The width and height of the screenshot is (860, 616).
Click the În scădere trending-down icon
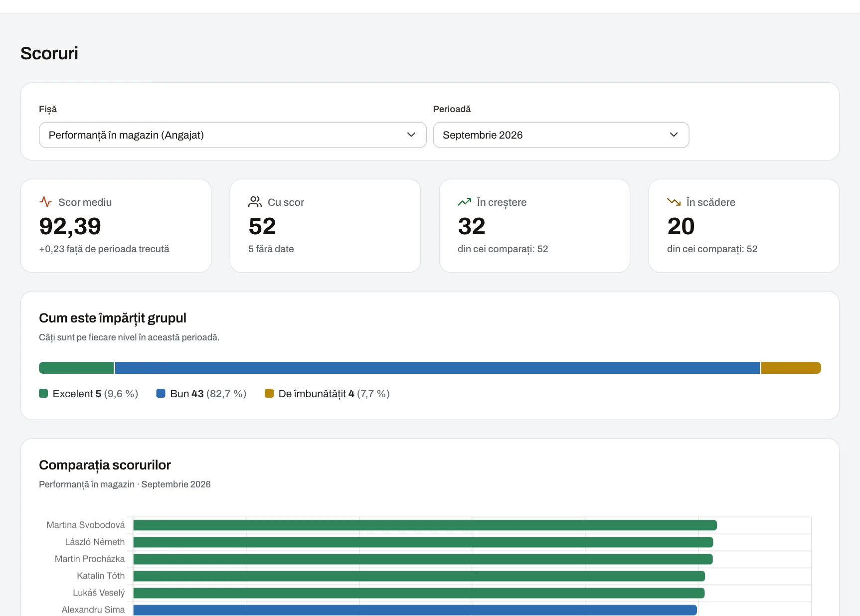pos(674,202)
